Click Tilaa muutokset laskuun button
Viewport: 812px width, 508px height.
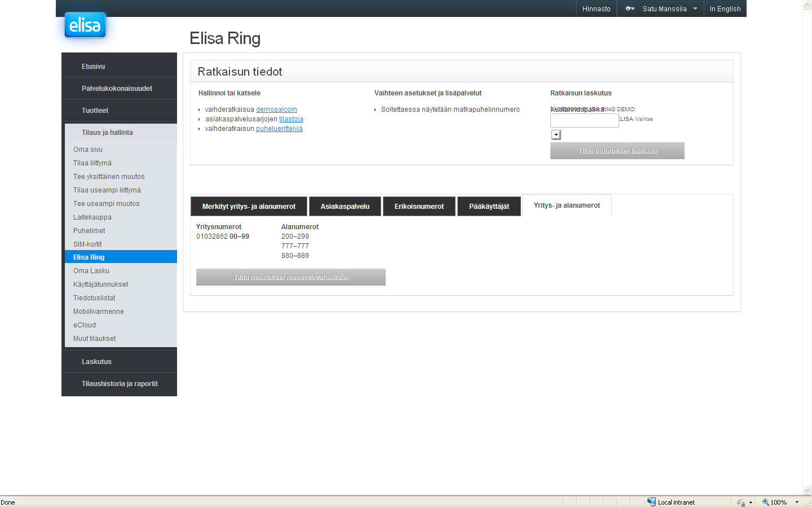[x=617, y=151]
